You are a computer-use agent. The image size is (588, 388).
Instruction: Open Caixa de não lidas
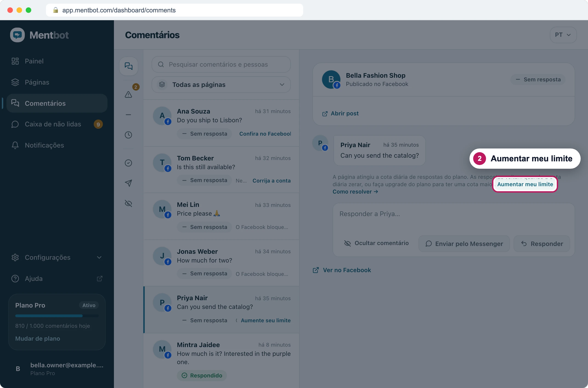[x=57, y=124]
